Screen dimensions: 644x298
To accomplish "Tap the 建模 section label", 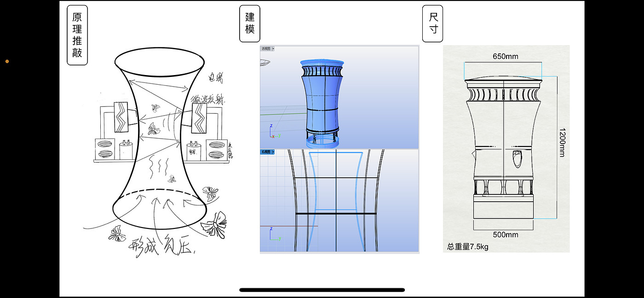I will tap(250, 23).
